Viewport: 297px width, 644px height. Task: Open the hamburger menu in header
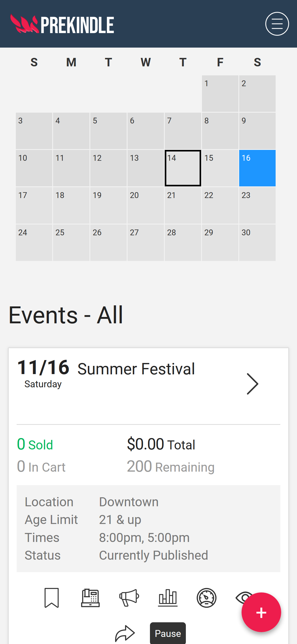coord(277,24)
